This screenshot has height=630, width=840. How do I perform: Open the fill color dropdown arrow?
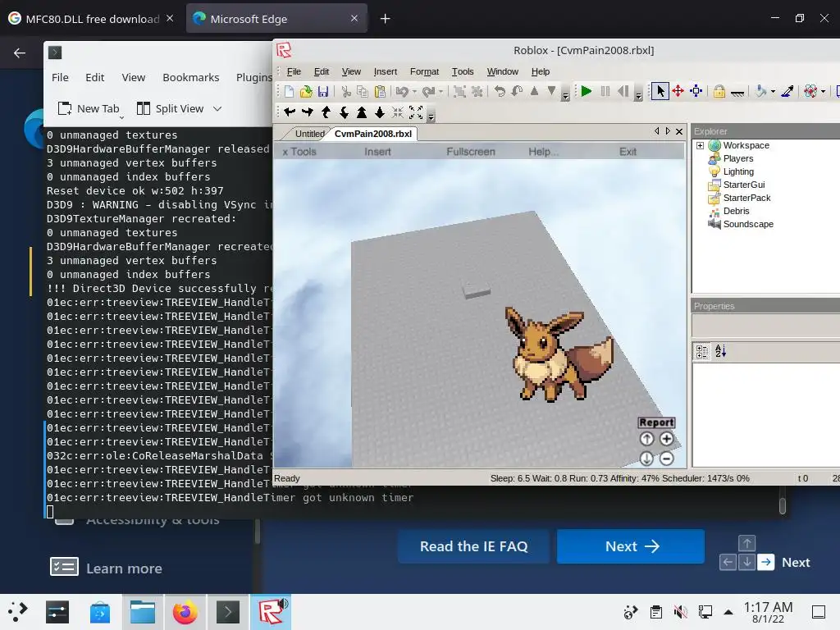click(773, 92)
